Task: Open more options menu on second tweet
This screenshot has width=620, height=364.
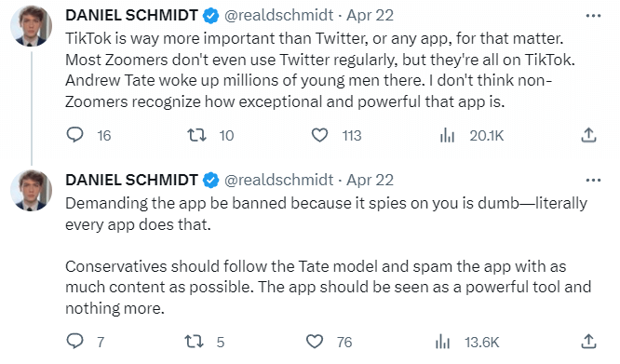Action: coord(593,181)
